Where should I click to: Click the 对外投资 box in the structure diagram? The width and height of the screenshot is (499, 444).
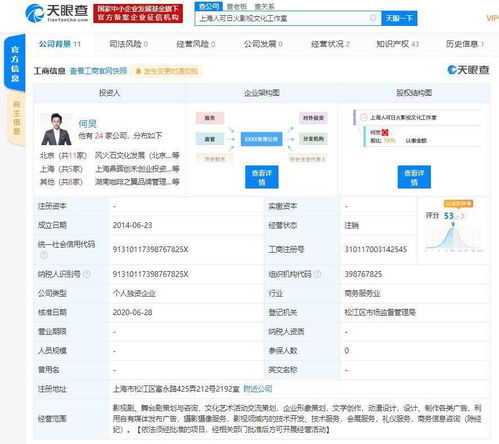[x=313, y=118]
